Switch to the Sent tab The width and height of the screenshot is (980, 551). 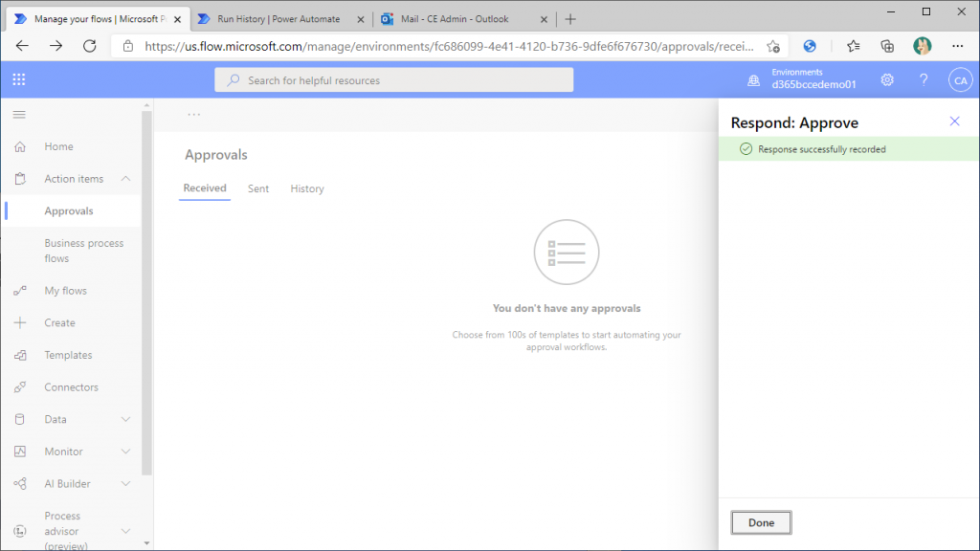[x=258, y=188]
